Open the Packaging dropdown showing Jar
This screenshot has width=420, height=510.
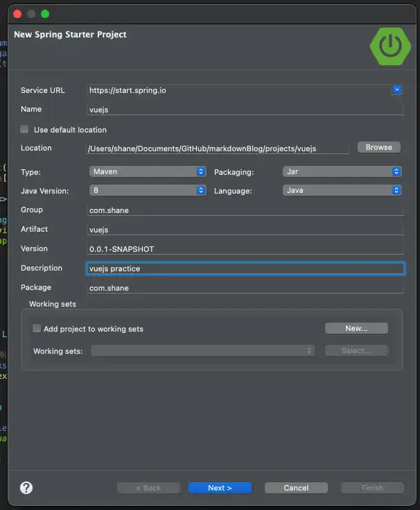tap(342, 171)
